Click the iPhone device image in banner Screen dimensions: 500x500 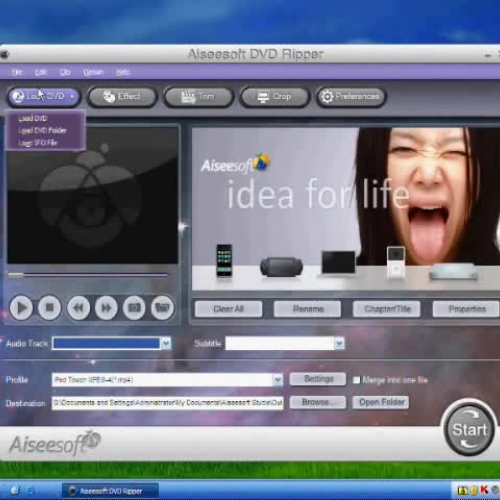click(x=224, y=260)
